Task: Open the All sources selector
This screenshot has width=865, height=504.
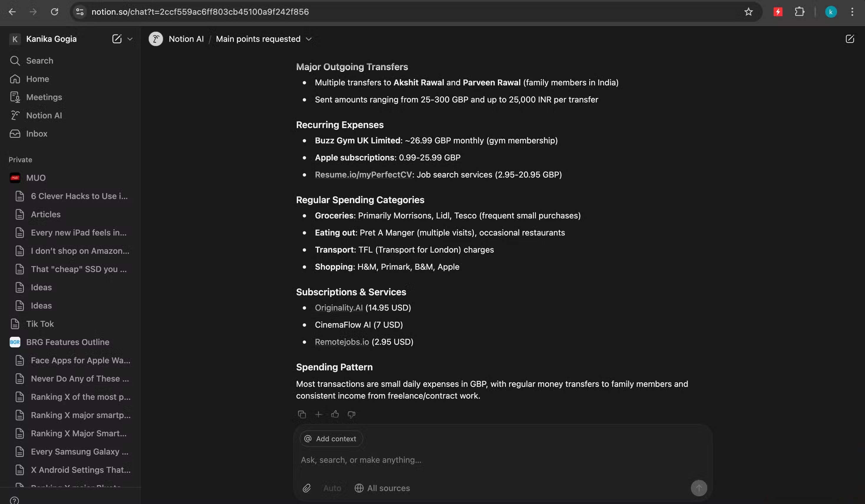Action: click(x=382, y=488)
